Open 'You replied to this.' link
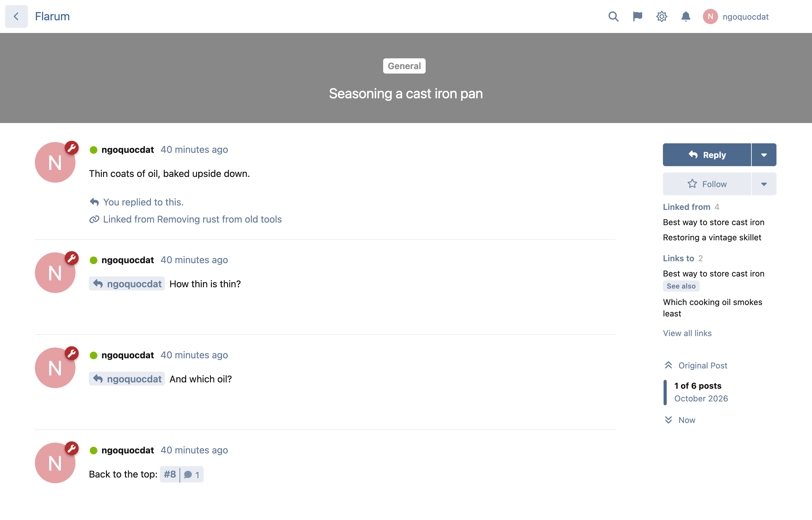 [x=143, y=202]
